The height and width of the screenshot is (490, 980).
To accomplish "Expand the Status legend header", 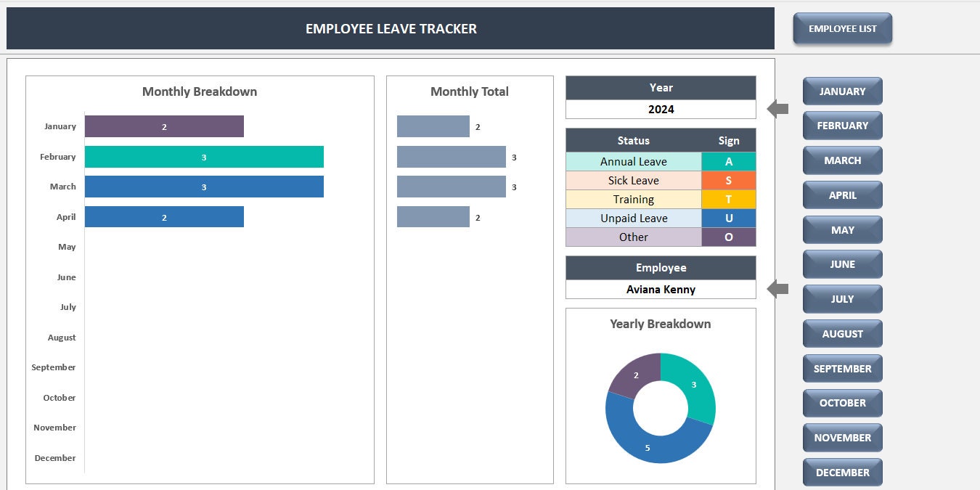I will click(633, 140).
